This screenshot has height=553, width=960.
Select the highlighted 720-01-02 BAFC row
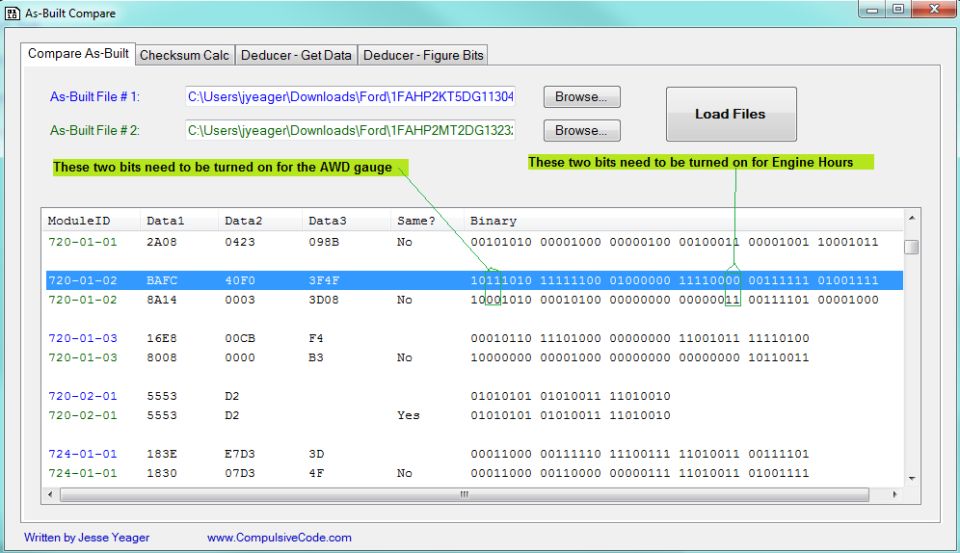[474, 280]
